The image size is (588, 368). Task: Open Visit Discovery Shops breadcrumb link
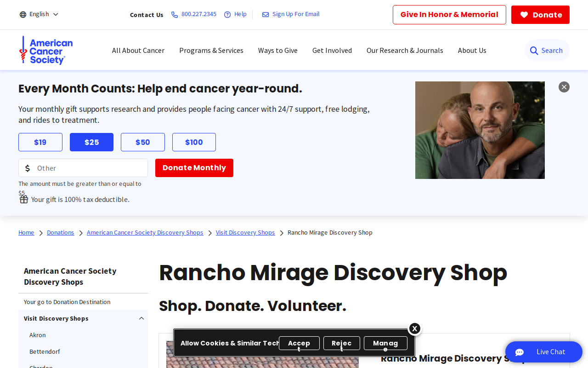(245, 232)
